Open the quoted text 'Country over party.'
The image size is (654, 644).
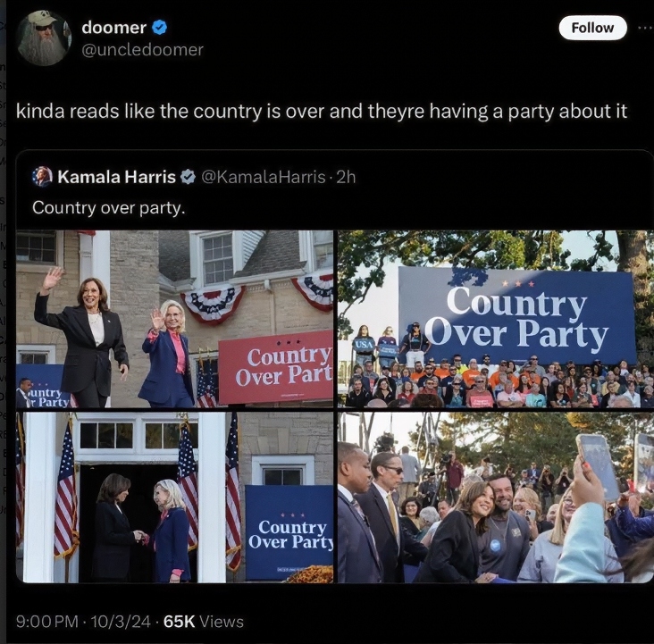[108, 208]
